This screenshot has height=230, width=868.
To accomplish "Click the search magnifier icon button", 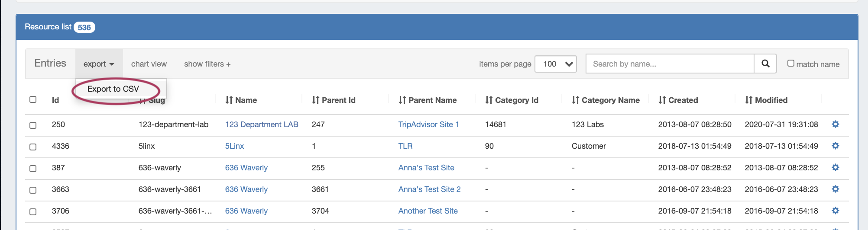I will [x=765, y=64].
